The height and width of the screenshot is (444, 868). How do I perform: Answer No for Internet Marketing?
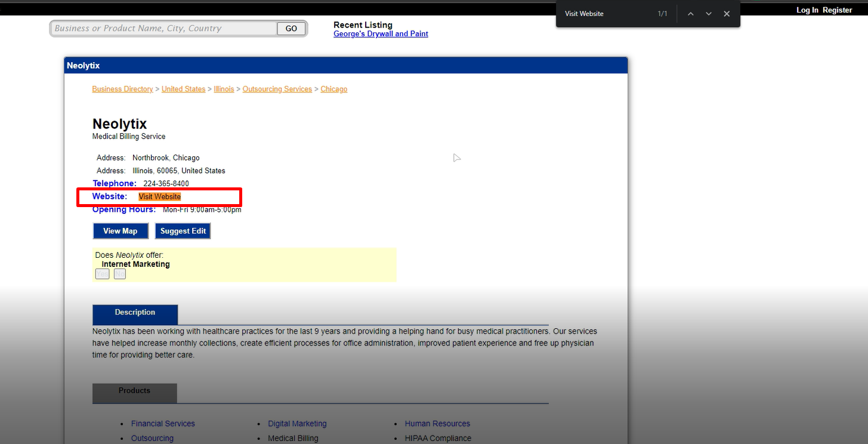click(x=120, y=274)
